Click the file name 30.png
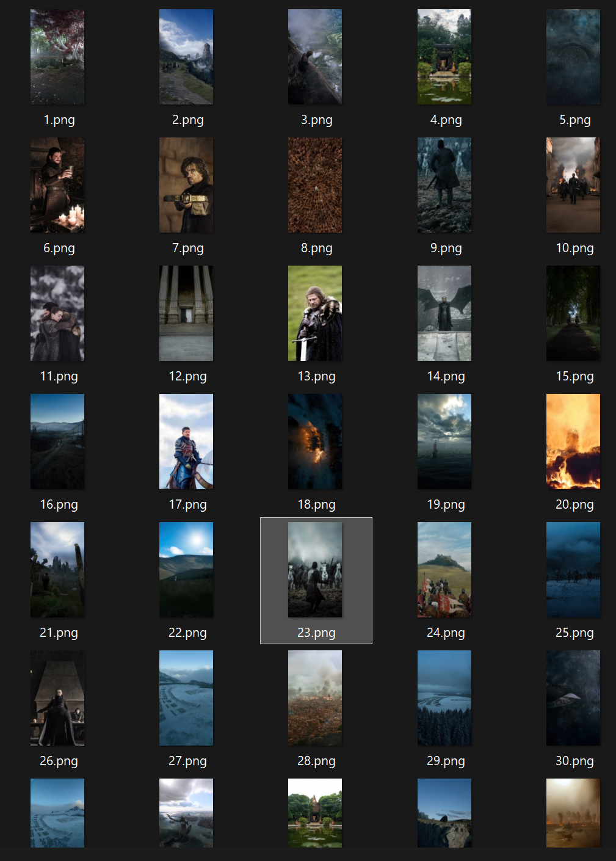Image resolution: width=616 pixels, height=861 pixels. pyautogui.click(x=575, y=761)
